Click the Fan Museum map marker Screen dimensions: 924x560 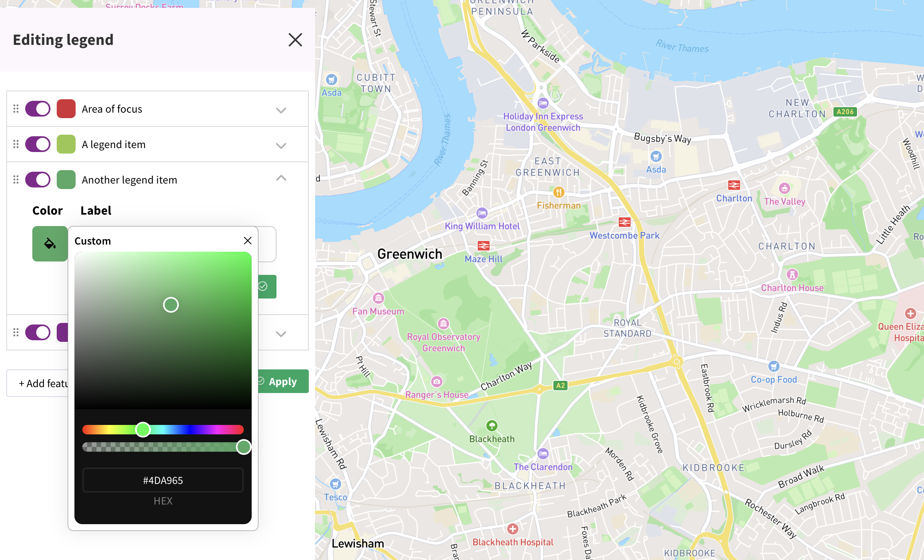tap(378, 298)
